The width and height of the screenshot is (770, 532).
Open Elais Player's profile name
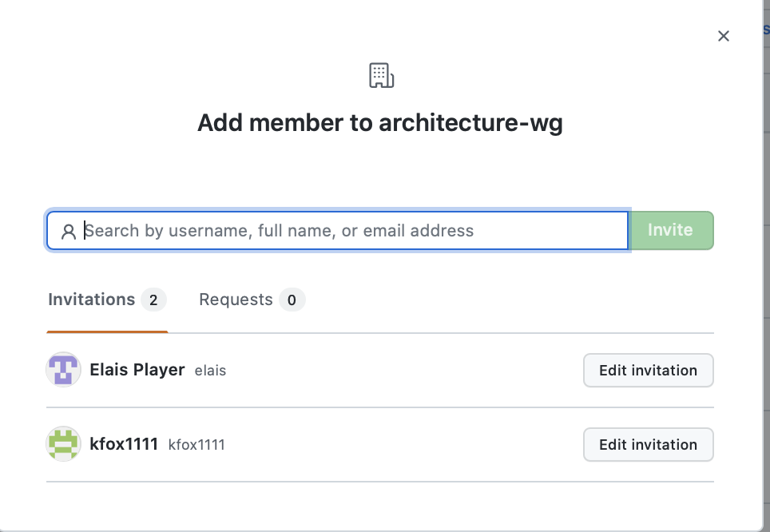pos(137,369)
